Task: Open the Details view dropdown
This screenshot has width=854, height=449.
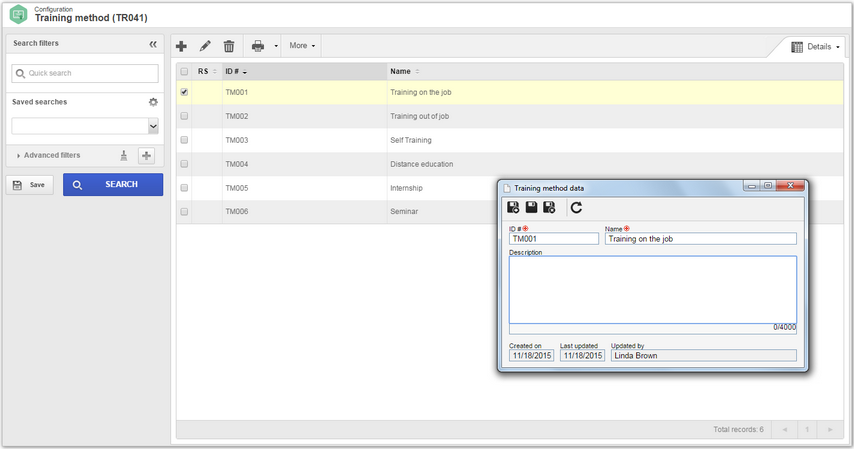Action: 815,47
